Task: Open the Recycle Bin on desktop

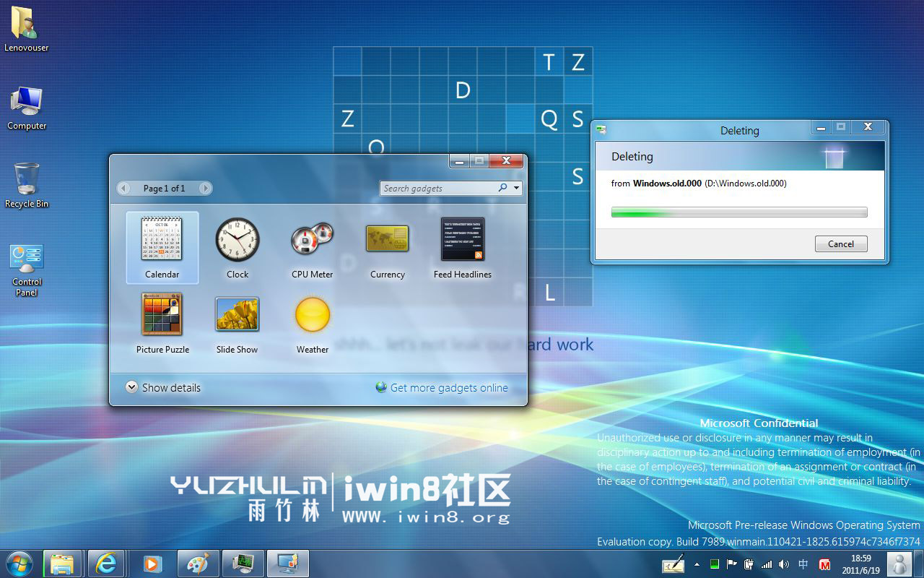Action: [27, 185]
